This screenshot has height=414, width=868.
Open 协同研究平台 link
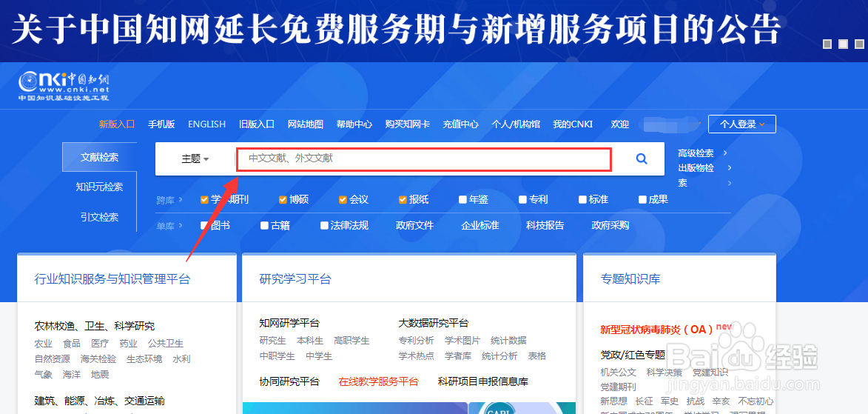pyautogui.click(x=289, y=381)
